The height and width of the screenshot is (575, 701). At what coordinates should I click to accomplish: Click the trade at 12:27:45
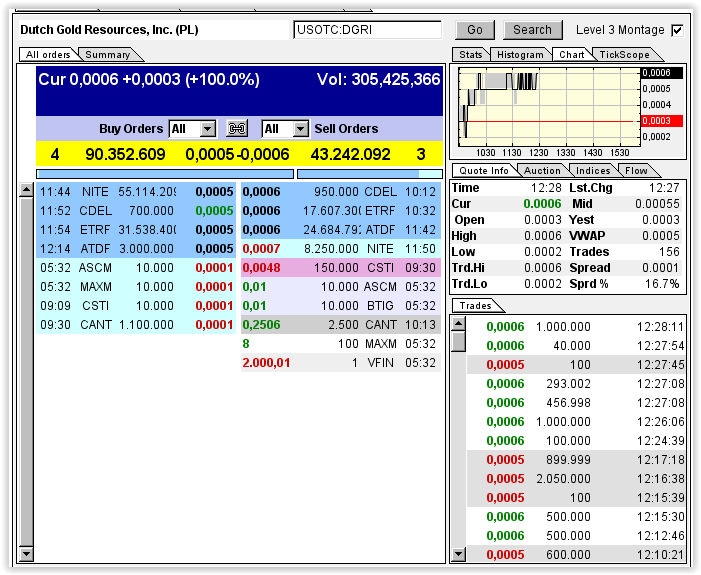coord(576,365)
